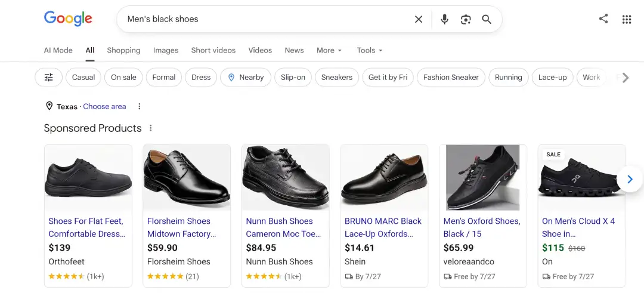The image size is (644, 293).
Task: Click the $115 sale price
Action: [553, 248]
